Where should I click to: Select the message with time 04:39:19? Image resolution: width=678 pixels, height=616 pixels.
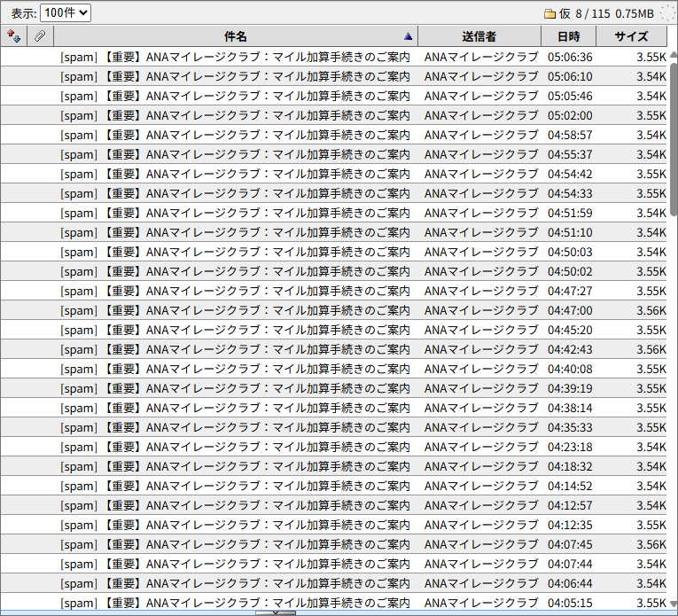point(333,388)
